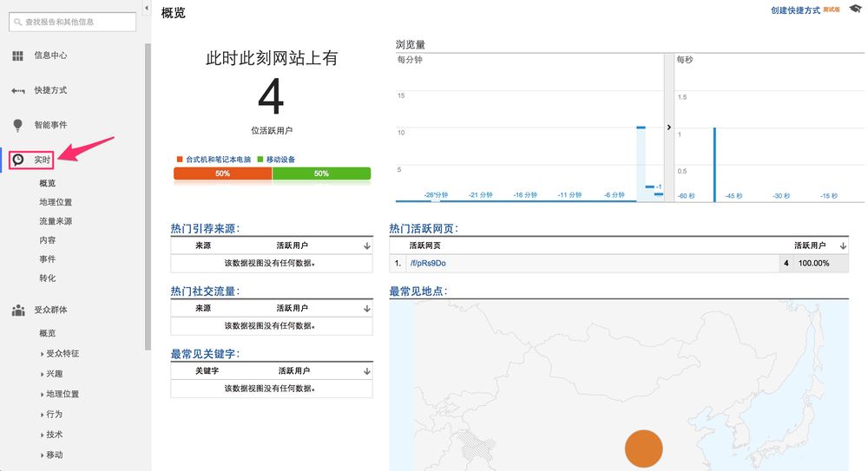Click the 快捷方式 arrow icon
The width and height of the screenshot is (868, 471).
click(x=17, y=90)
